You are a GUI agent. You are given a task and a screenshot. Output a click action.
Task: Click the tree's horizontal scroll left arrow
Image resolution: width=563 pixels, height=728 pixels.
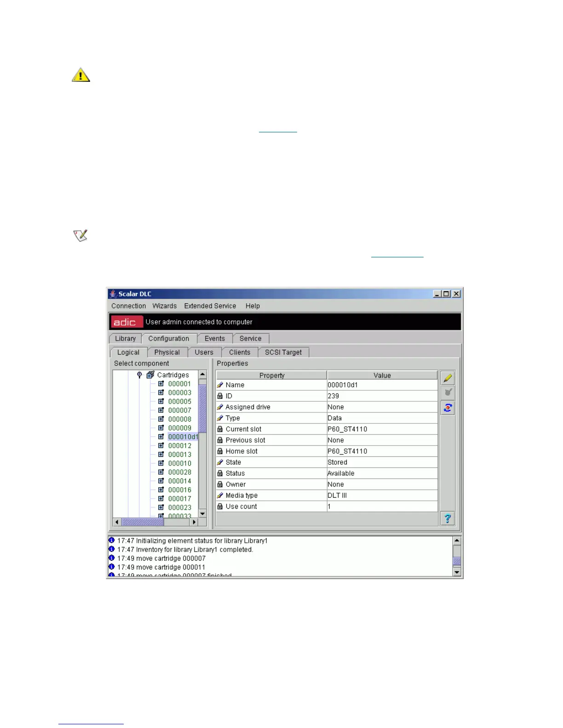click(x=117, y=522)
